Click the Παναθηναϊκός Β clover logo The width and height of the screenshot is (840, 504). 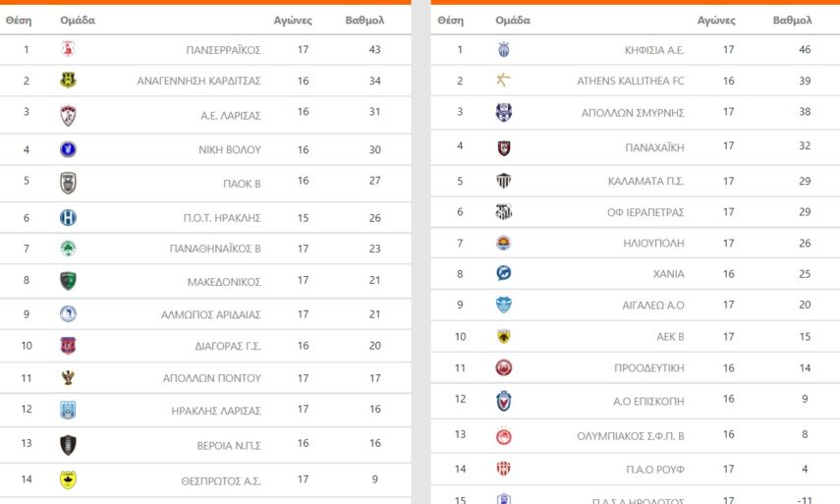68,249
